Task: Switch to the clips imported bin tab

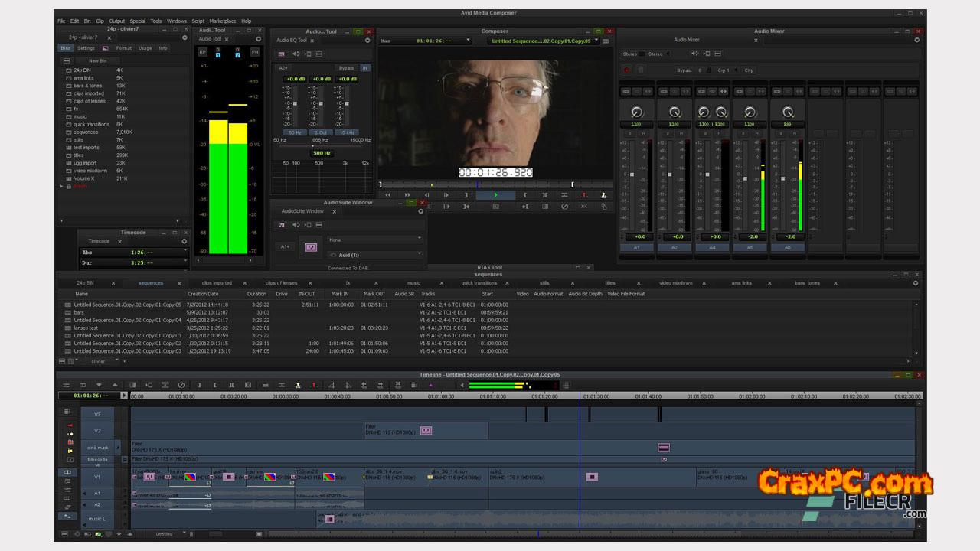Action: click(217, 283)
